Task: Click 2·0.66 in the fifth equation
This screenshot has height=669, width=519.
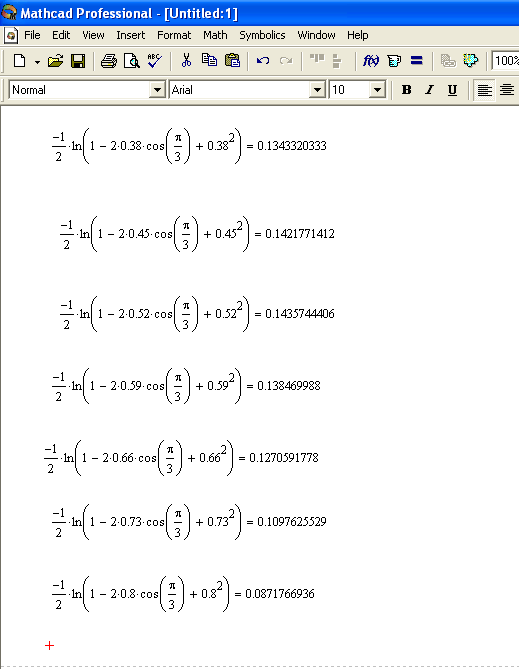Action: 118,458
